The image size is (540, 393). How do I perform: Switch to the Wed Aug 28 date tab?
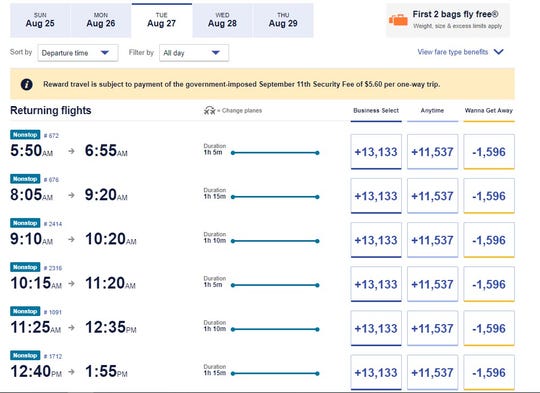pyautogui.click(x=222, y=20)
